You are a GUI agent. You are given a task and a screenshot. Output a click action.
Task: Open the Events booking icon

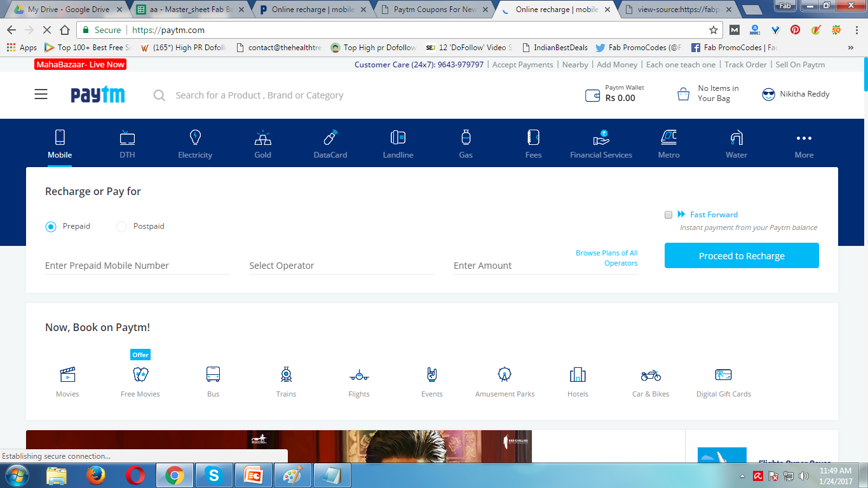[432, 374]
